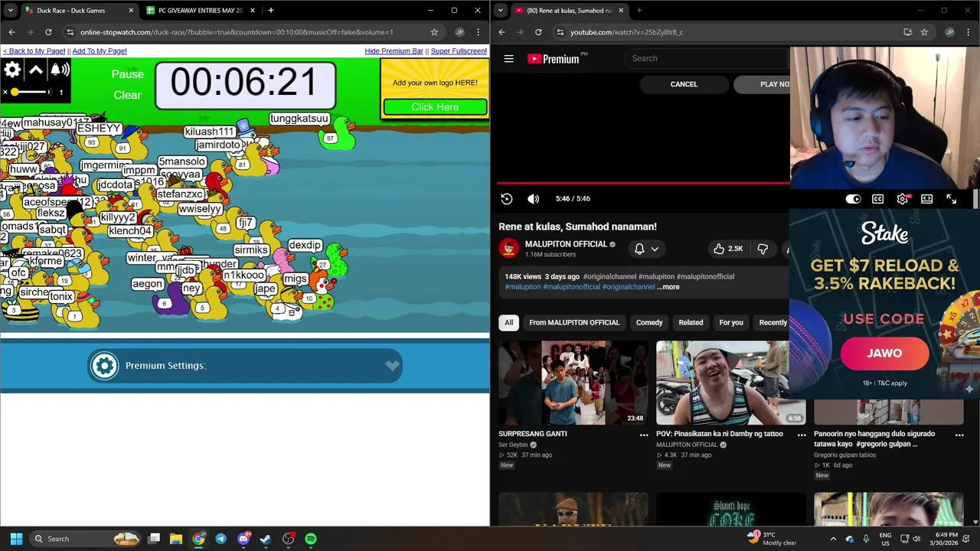The image size is (980, 551).
Task: Click the online-stopwatch address bar
Action: (x=245, y=32)
